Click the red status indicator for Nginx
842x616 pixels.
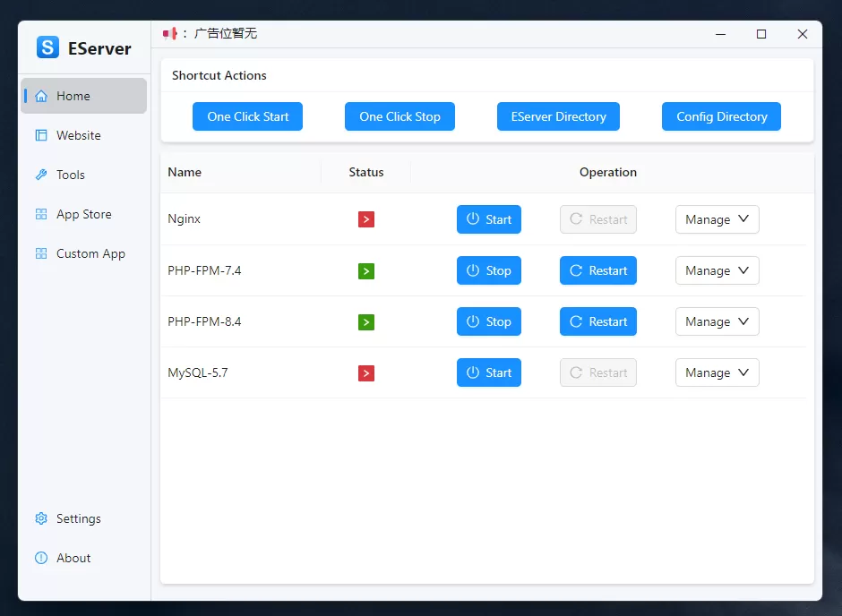[x=365, y=218]
